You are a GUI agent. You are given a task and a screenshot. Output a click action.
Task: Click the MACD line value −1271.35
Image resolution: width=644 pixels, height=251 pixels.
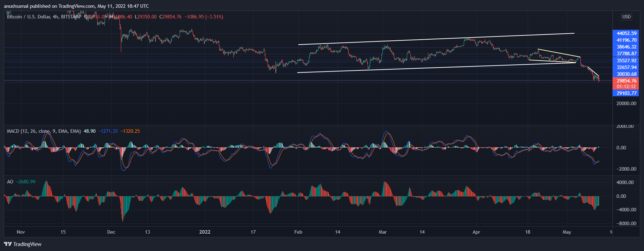pyautogui.click(x=108, y=131)
